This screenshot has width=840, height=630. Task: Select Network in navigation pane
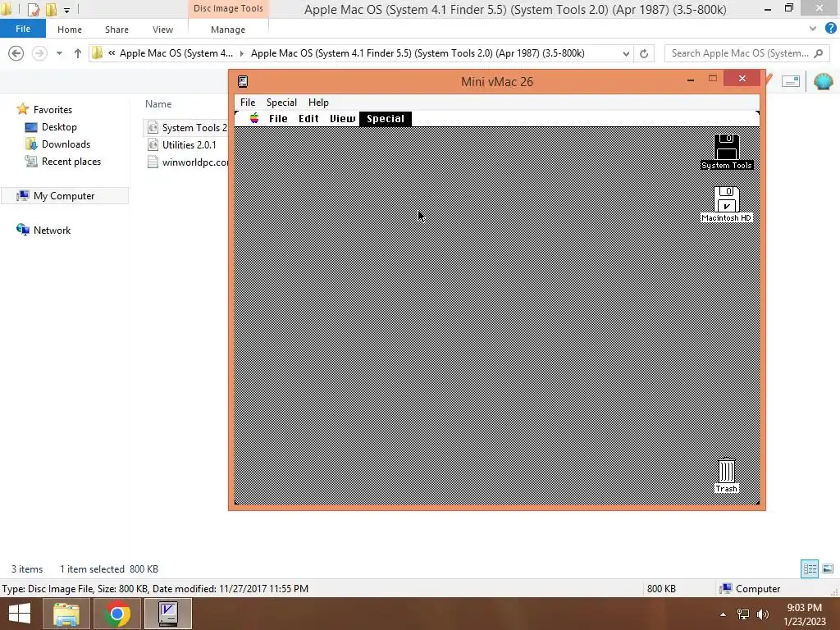pos(52,230)
